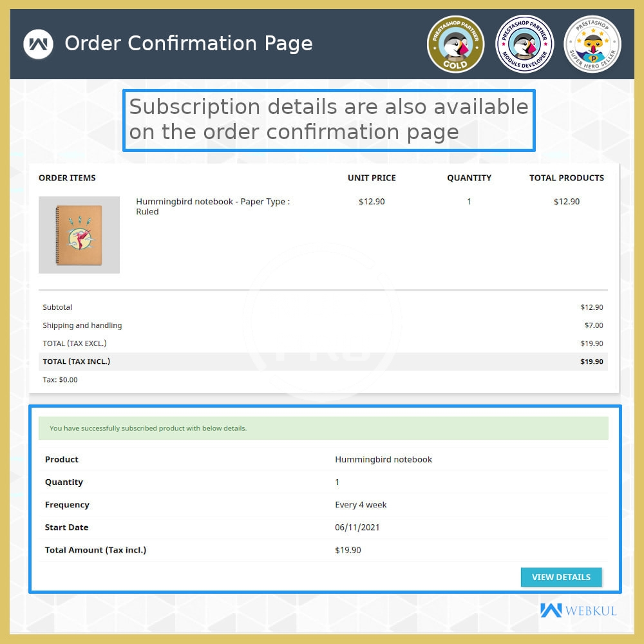Click the PrestaShop Partner Gold badge
Viewport: 644px width, 644px height.
(x=455, y=44)
